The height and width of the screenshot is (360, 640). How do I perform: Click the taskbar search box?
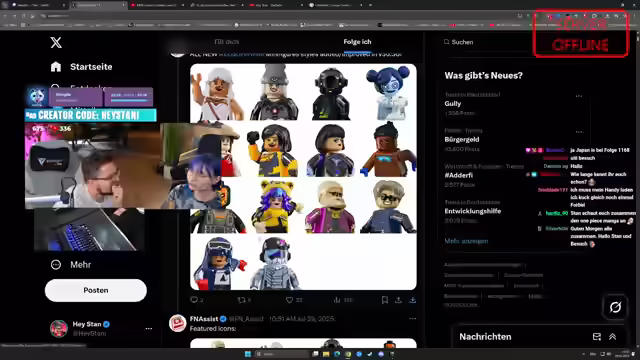pos(282,354)
